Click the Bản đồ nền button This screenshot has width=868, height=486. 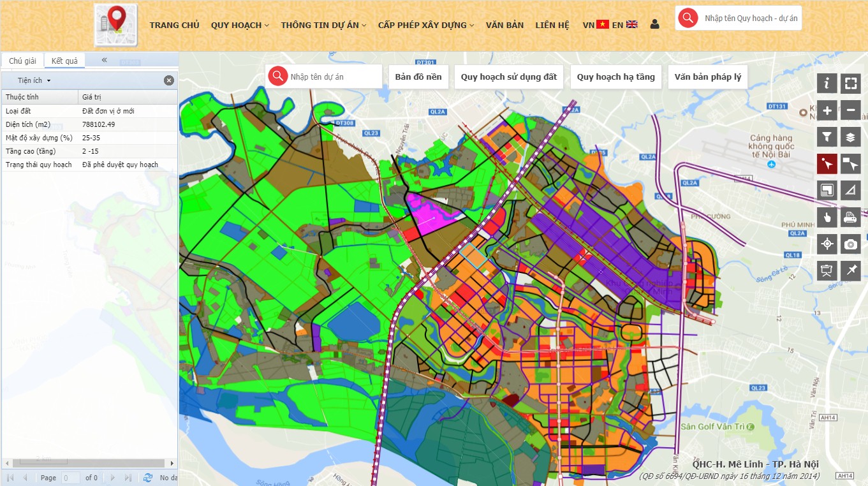pyautogui.click(x=418, y=77)
